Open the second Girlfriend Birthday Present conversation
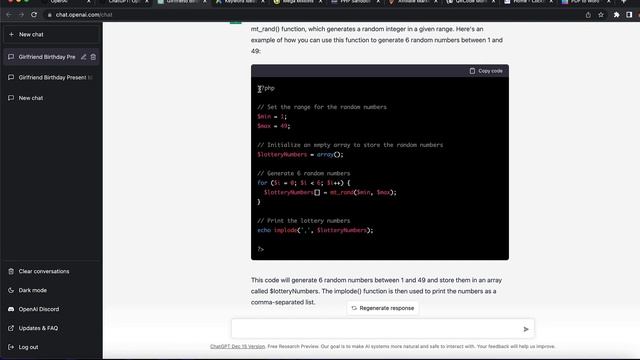The width and height of the screenshot is (640, 360). coord(51,78)
